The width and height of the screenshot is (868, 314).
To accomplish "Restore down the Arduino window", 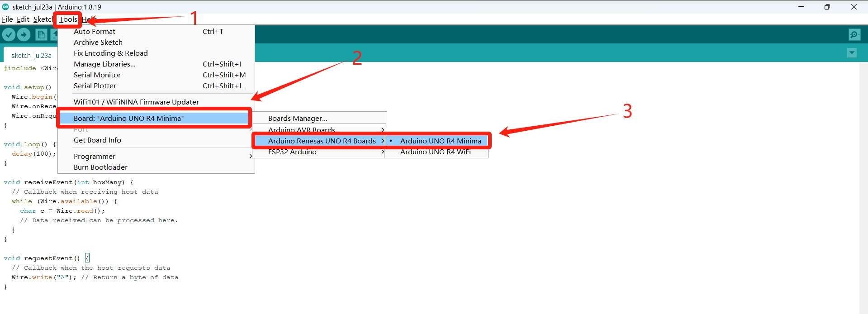I will pyautogui.click(x=827, y=7).
